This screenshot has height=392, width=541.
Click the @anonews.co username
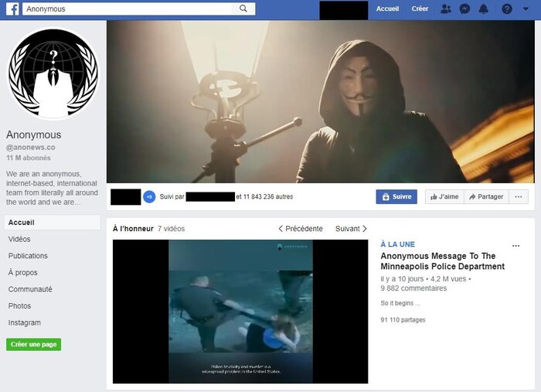30,148
